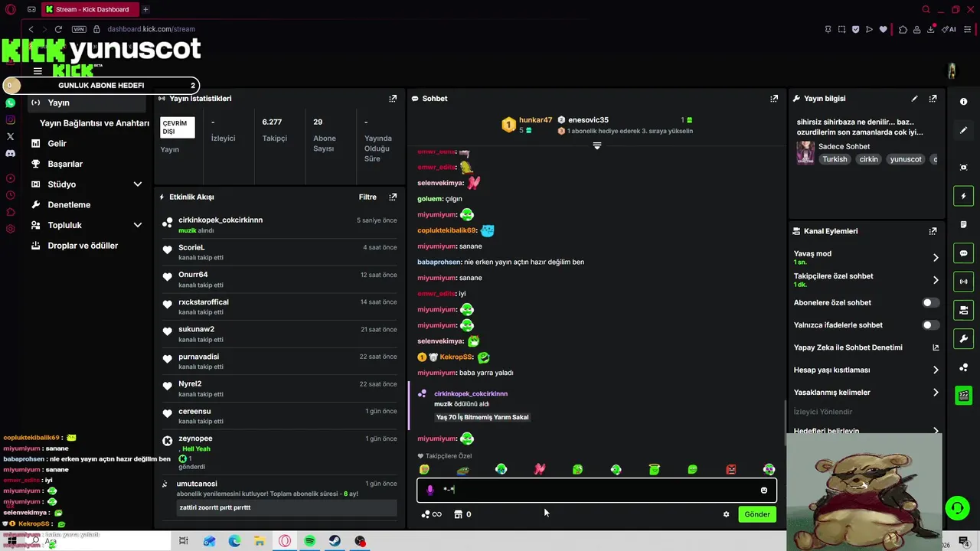
Task: Click hunkar47 in the chat leaderboard
Action: coord(535,120)
